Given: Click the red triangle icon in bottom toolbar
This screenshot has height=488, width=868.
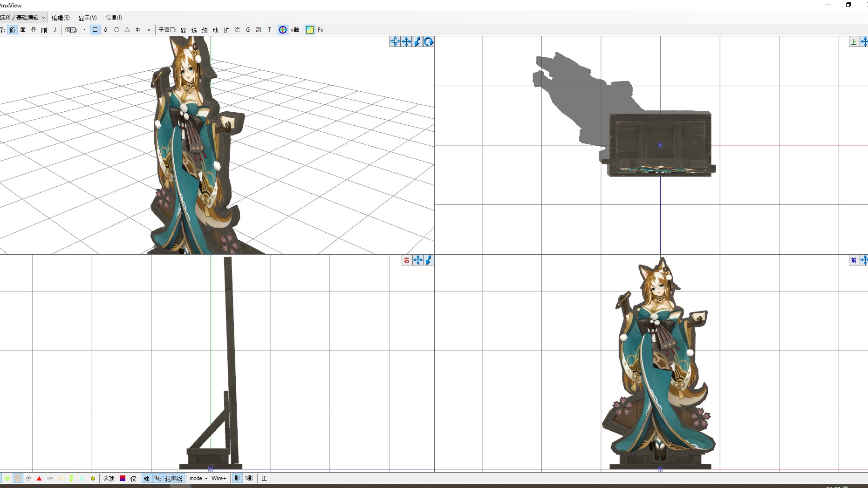Looking at the screenshot, I should tap(39, 478).
